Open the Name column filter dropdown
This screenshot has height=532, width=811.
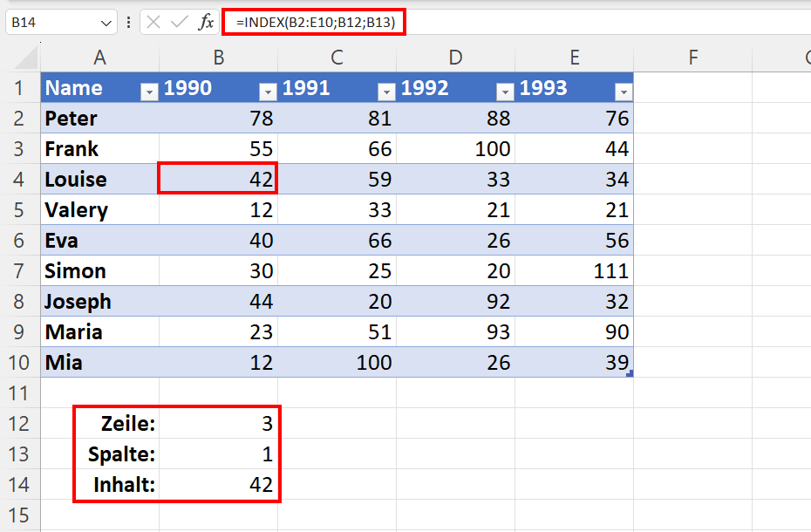click(149, 92)
